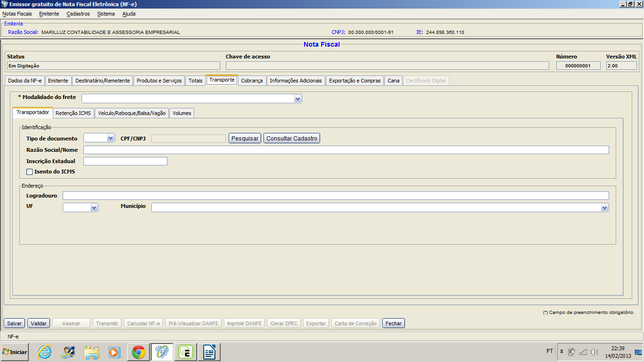Image resolution: width=644 pixels, height=362 pixels.
Task: Open Internet Explorer from the taskbar
Action: coord(45,352)
